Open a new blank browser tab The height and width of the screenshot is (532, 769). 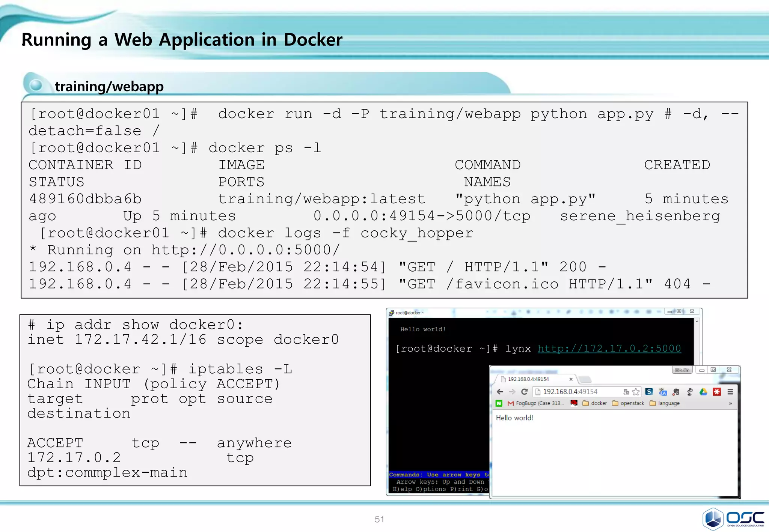(584, 379)
